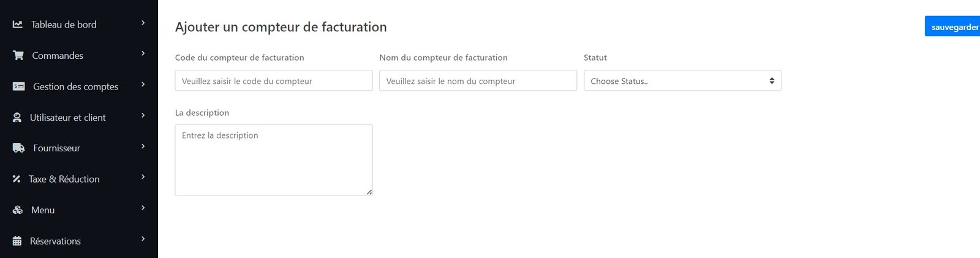
Task: Select Taxe & Réduction menu item
Action: coord(64,179)
